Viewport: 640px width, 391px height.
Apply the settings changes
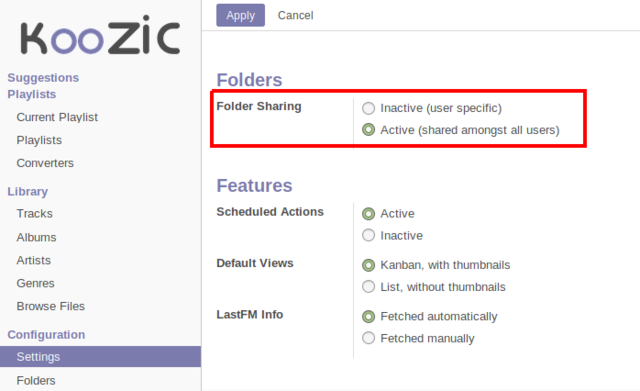click(x=240, y=15)
